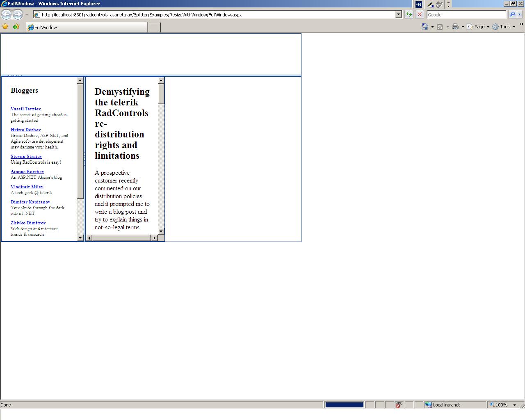Open Zhivko Dimitrov blog link
This screenshot has height=420, width=525.
point(28,223)
